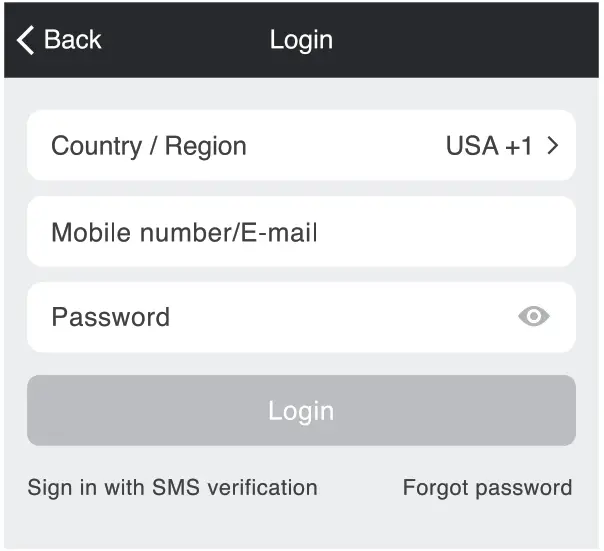604x551 pixels.
Task: Change the USA +1 country code
Action: tap(489, 146)
